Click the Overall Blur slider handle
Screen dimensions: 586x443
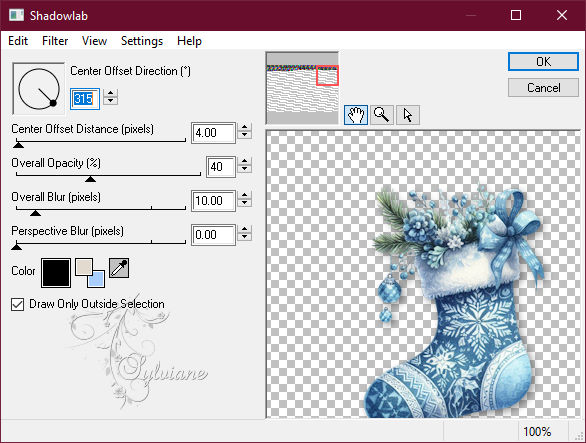(35, 213)
